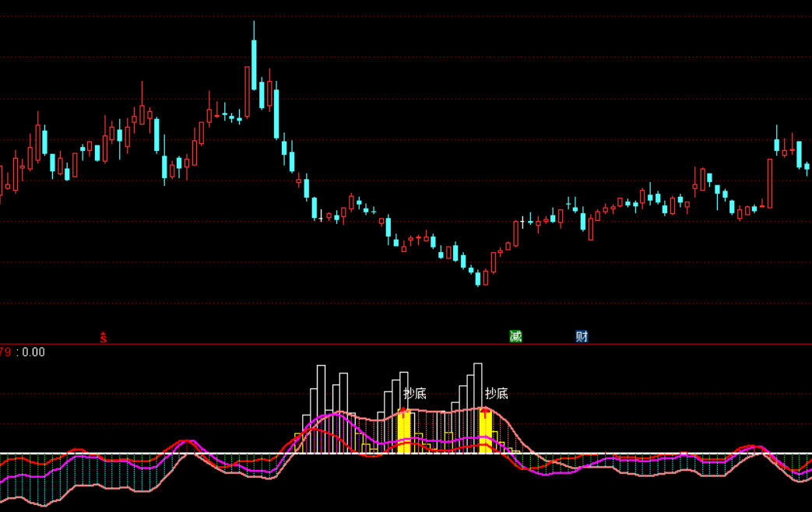Select the topmost cyan candle at far right
This screenshot has width=812, height=512.
point(777,144)
